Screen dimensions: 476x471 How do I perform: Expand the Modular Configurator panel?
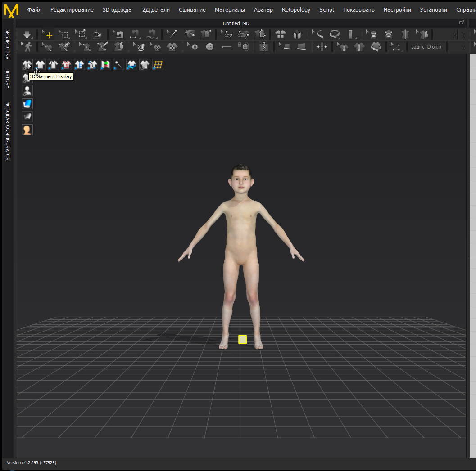click(x=8, y=131)
